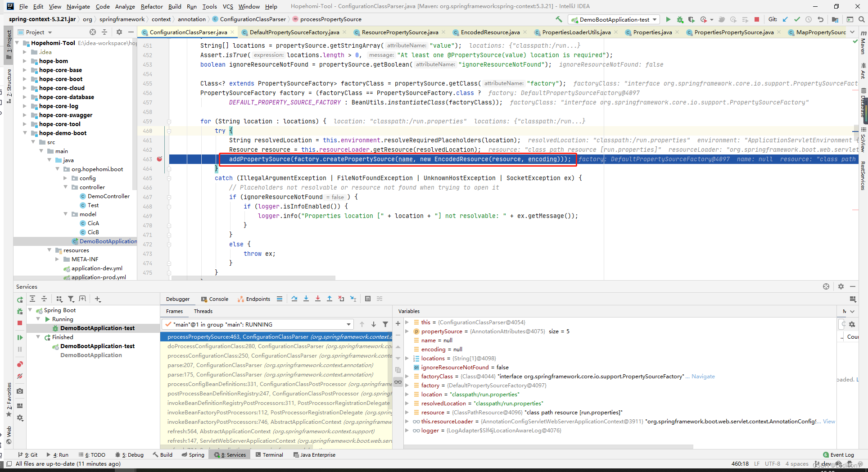Expand the hope-core-boot module in project tree
The width and height of the screenshot is (868, 472).
click(x=25, y=79)
